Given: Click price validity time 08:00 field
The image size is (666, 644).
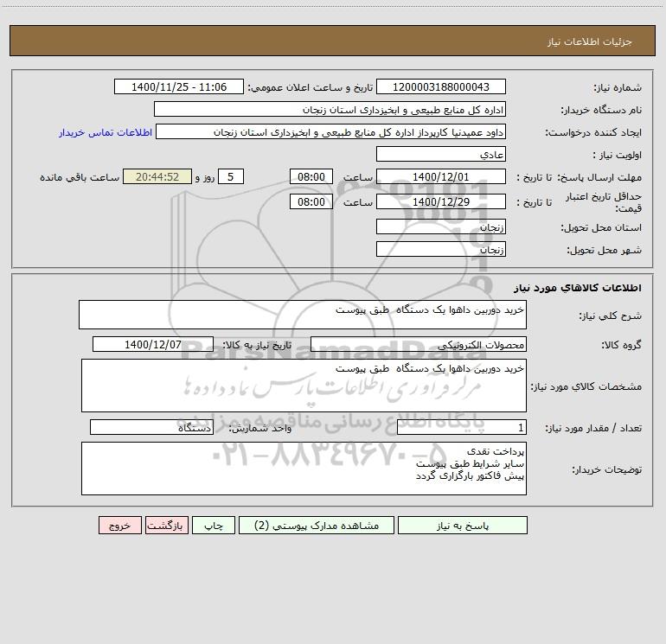Looking at the screenshot, I should [311, 201].
